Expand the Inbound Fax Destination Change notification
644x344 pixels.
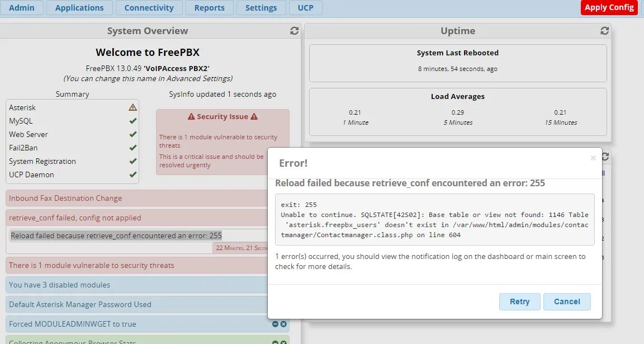coord(137,198)
